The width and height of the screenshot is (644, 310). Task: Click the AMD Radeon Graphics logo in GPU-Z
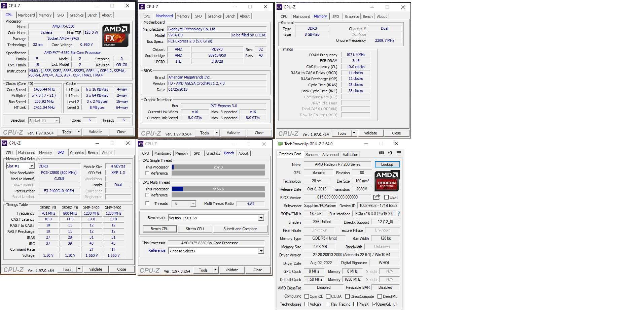387,180
